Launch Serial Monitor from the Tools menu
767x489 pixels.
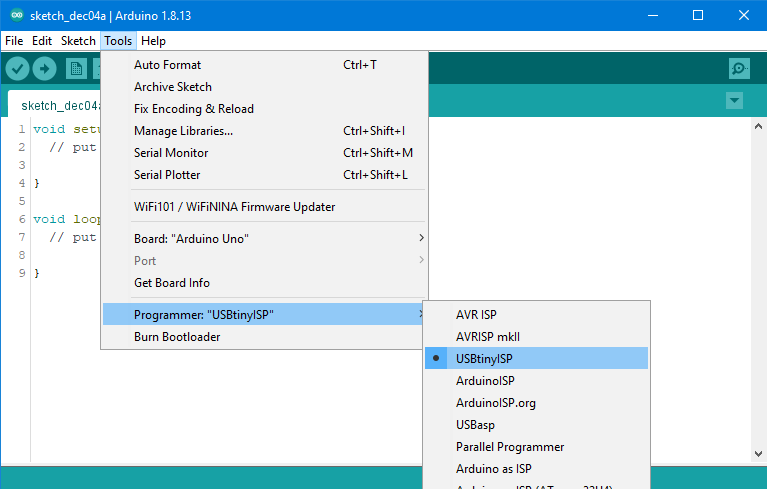coord(264,153)
